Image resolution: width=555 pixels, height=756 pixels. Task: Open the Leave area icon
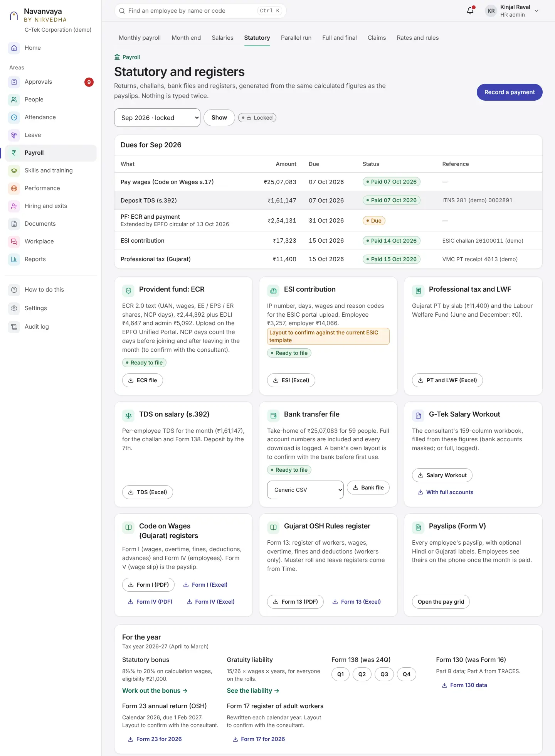pos(14,135)
